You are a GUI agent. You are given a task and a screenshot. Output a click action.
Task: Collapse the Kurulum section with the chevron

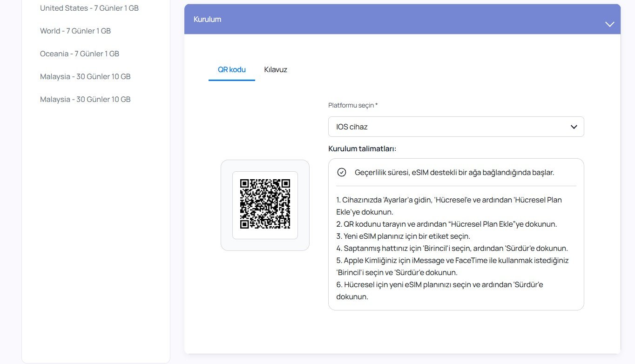tap(609, 24)
